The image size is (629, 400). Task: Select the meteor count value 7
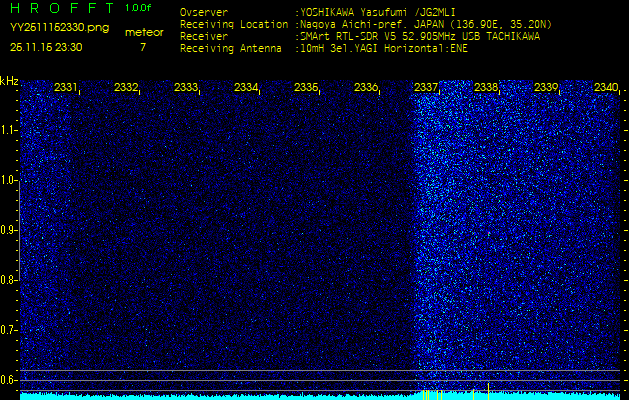143,47
